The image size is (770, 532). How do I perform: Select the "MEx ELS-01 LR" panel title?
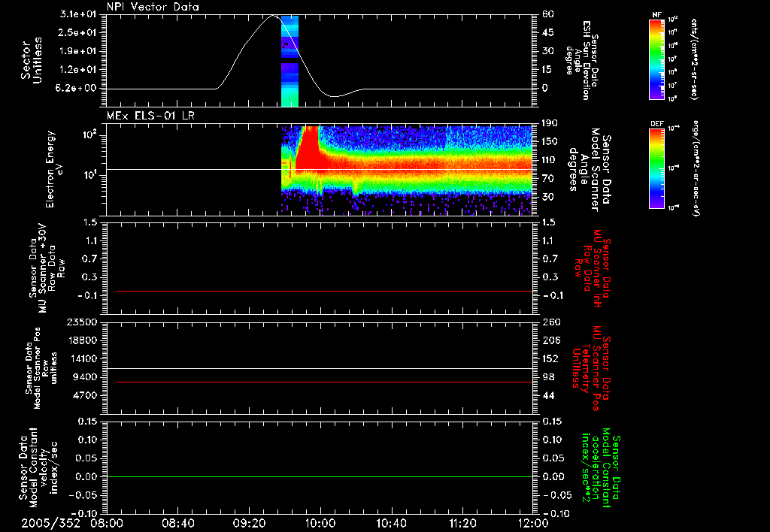150,116
